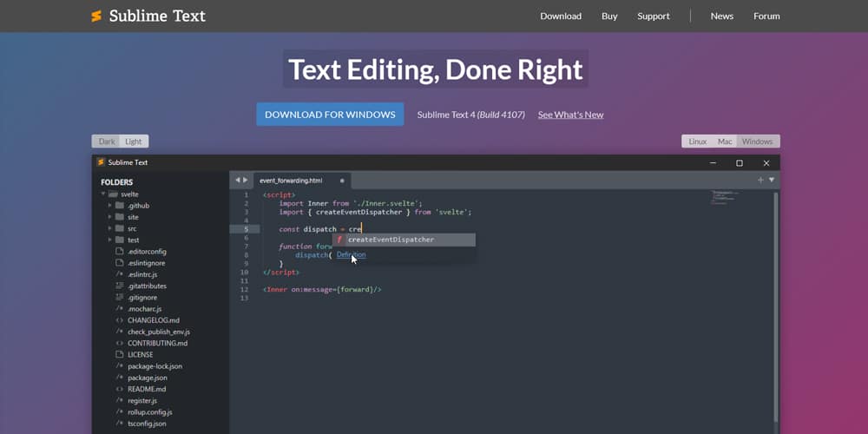Viewport: 868px width, 434px height.
Task: Expand the .github folder arrow
Action: (109, 206)
